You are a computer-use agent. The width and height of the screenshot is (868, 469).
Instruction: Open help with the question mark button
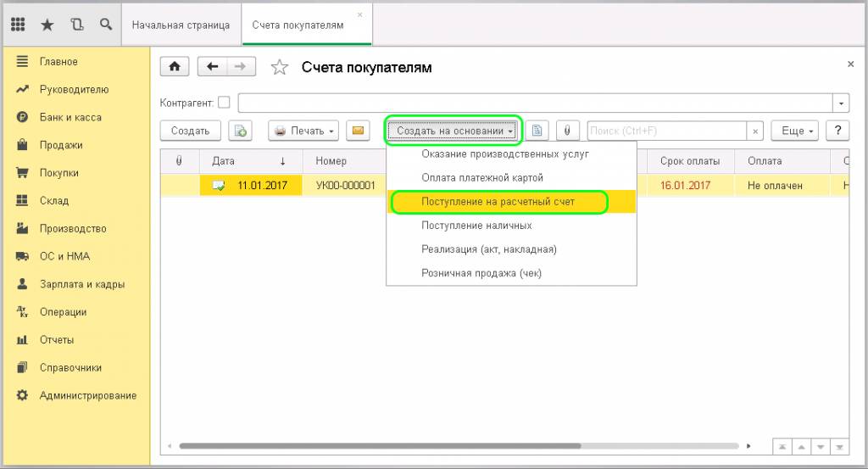[x=837, y=131]
